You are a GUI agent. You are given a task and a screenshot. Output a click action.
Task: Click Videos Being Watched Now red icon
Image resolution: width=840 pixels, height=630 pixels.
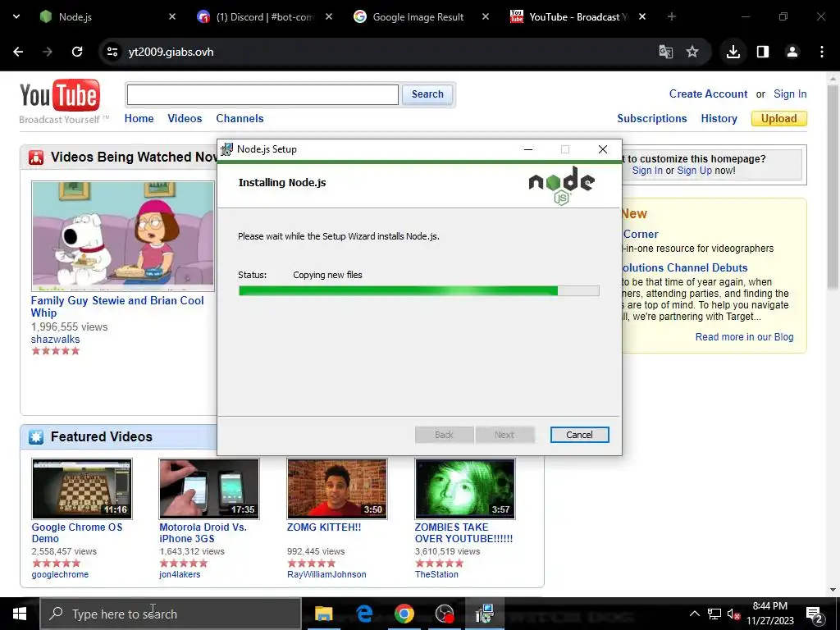[36, 157]
